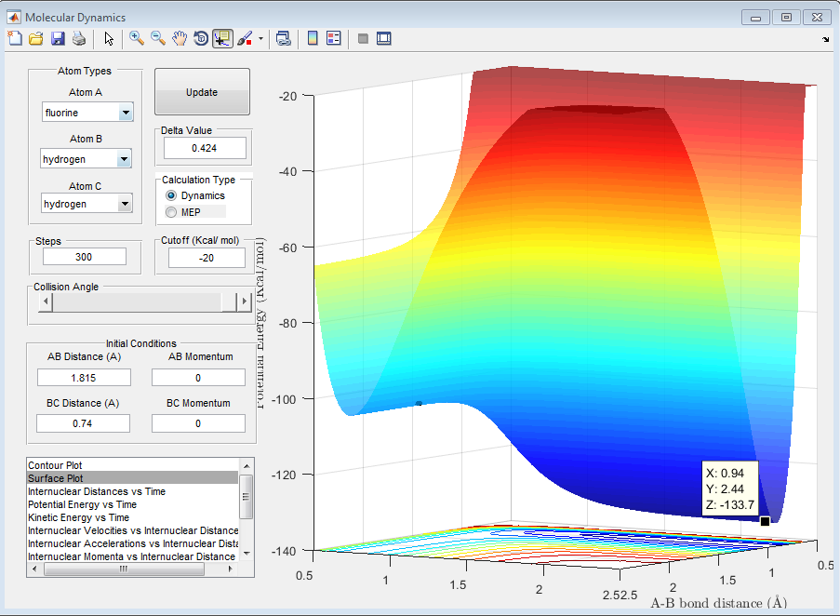840x616 pixels.
Task: Select the Zoom Out magnifier tool
Action: [x=158, y=38]
